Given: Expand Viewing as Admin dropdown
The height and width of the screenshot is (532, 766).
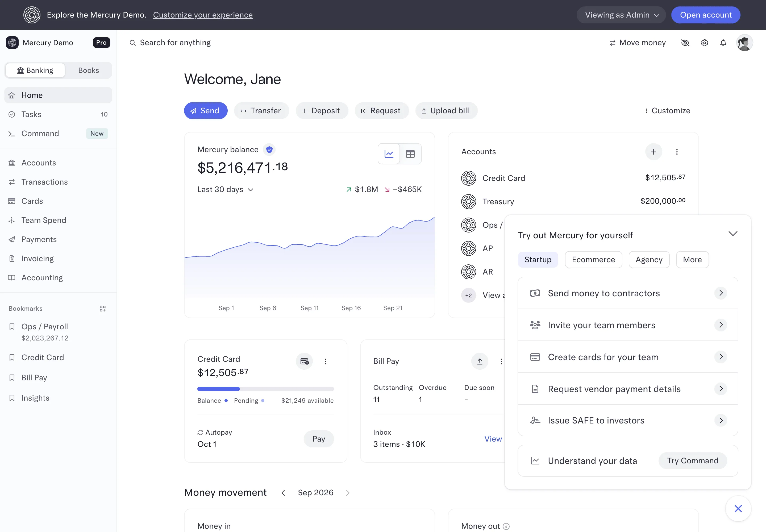Looking at the screenshot, I should [x=621, y=15].
